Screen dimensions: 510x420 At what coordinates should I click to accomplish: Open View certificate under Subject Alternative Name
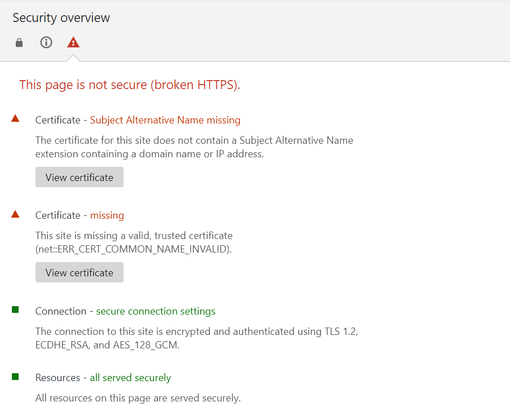79,177
